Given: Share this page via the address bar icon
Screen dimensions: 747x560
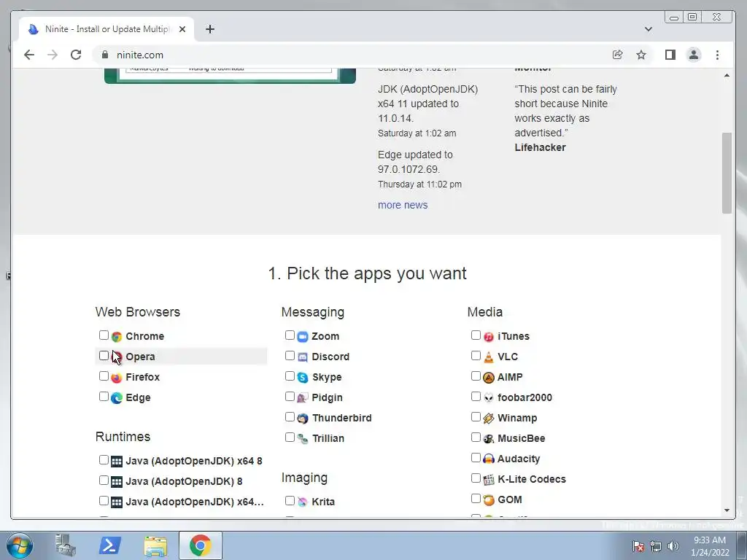Looking at the screenshot, I should [617, 55].
